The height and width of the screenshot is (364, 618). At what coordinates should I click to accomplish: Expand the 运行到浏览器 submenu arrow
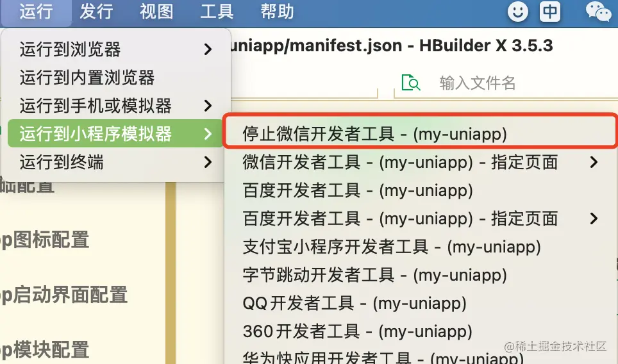(208, 49)
